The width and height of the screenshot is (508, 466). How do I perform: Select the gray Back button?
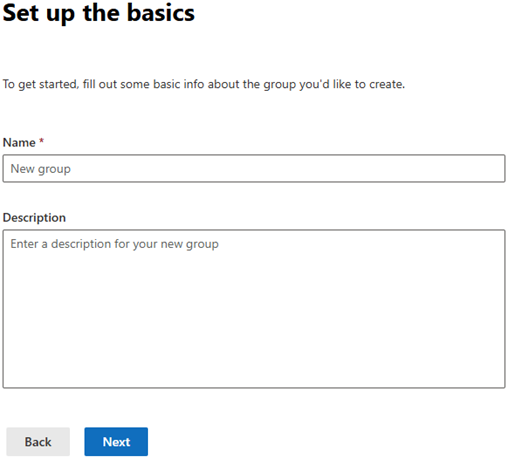click(38, 442)
